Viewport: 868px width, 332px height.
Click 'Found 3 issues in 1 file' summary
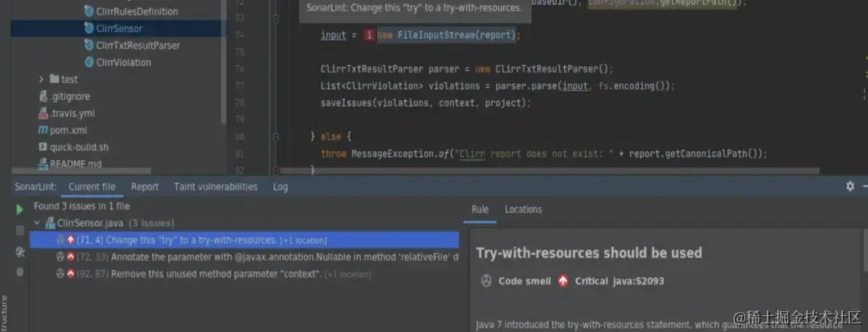point(81,207)
